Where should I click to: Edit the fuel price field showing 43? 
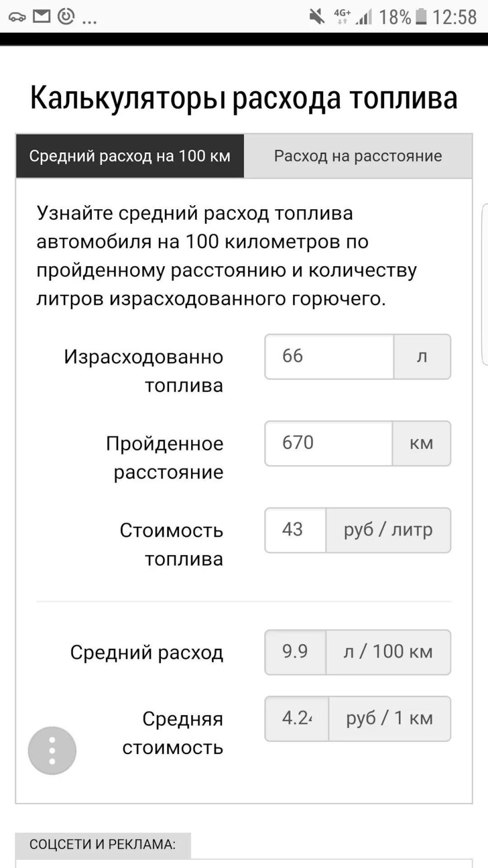point(294,530)
